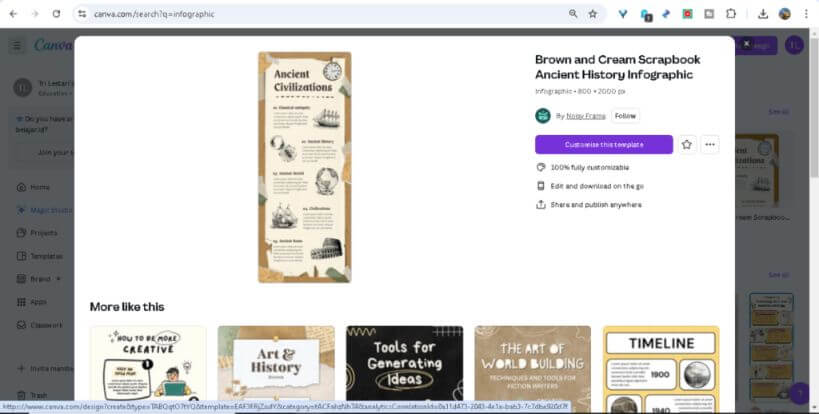This screenshot has height=414, width=819.
Task: Open the browser Extensions puzzle icon
Action: pyautogui.click(x=731, y=14)
